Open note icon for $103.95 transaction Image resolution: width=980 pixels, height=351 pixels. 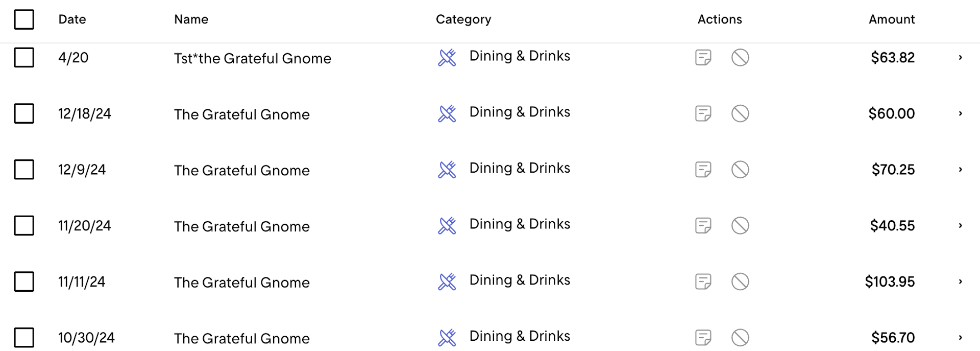pos(703,282)
